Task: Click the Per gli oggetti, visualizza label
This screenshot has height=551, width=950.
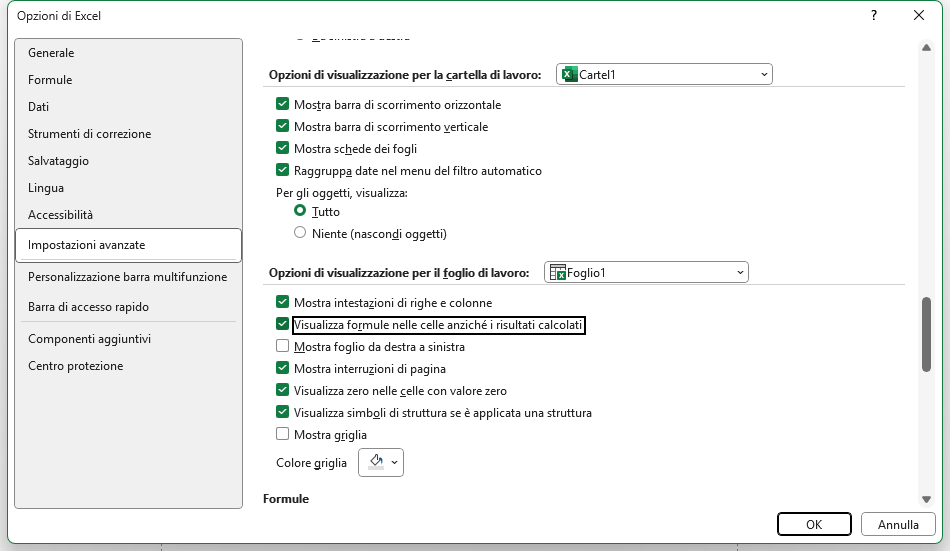Action: click(x=342, y=193)
